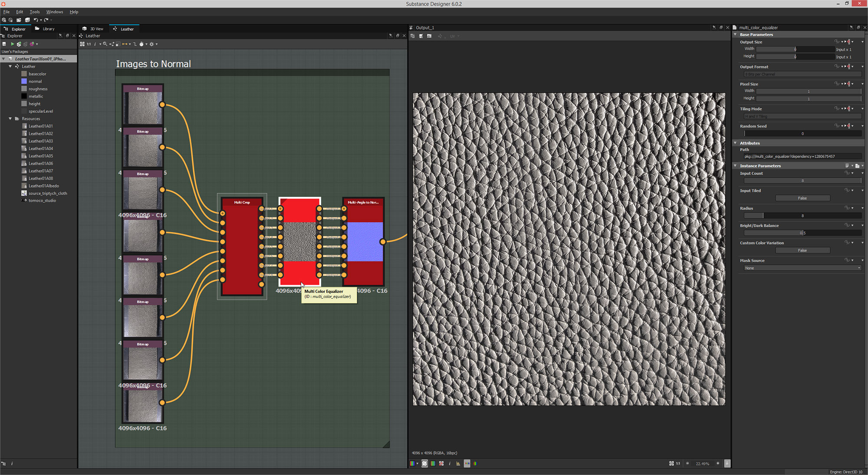Click the gear settings icon in graph toolbar
The height and width of the screenshot is (475, 868).
(x=152, y=44)
